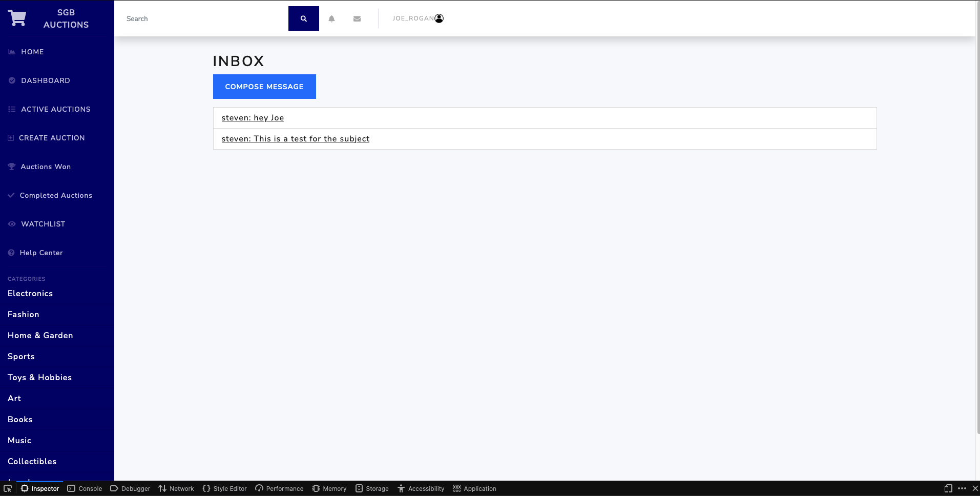Switch to the Storage devtools tab
This screenshot has height=496, width=980.
(x=372, y=488)
